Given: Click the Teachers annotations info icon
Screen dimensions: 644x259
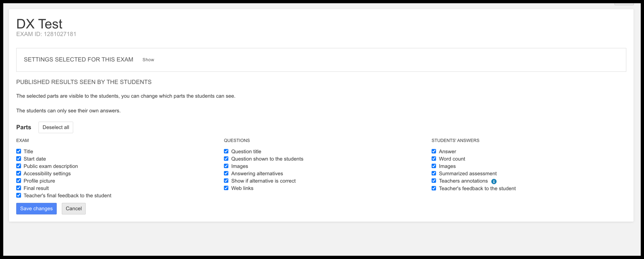Looking at the screenshot, I should (x=494, y=181).
